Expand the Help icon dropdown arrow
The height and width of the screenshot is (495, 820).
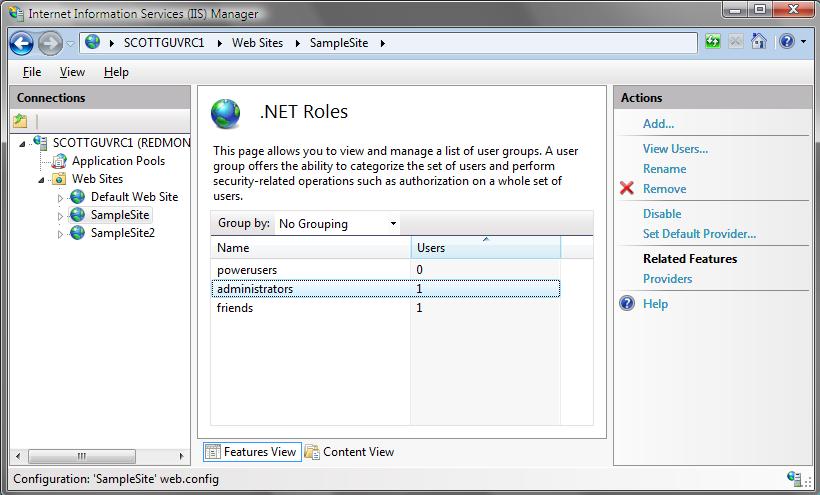[803, 41]
